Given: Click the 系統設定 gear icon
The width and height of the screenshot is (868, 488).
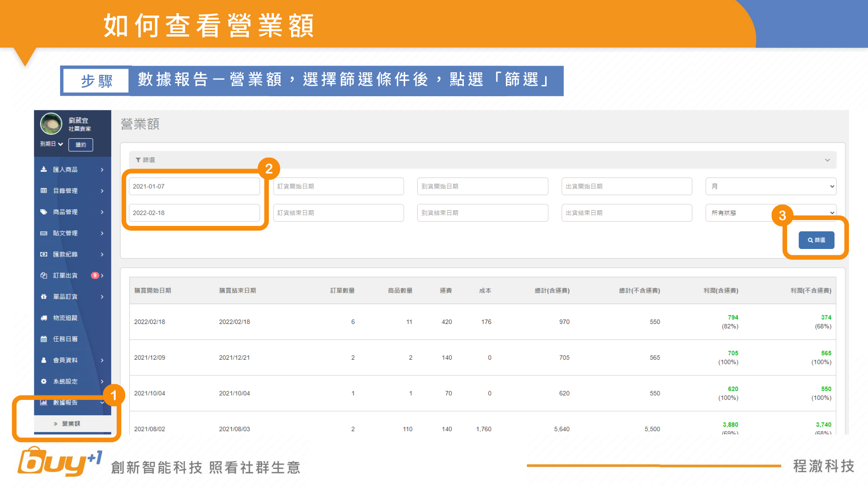Looking at the screenshot, I should [x=44, y=381].
